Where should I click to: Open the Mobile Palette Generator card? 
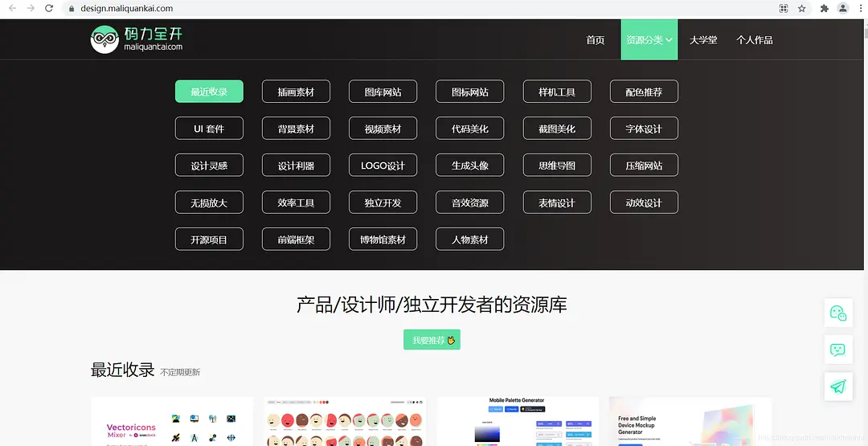[518, 421]
